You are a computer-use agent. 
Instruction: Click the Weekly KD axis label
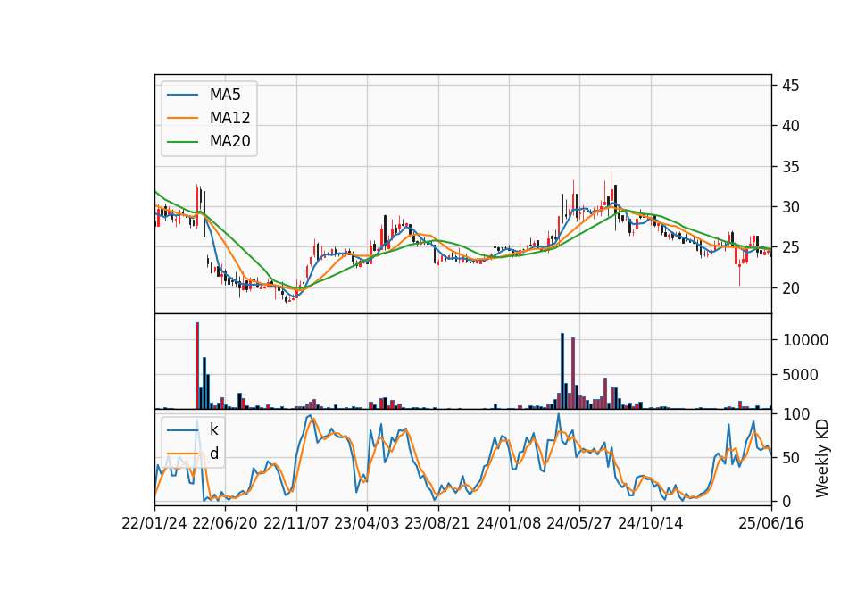(x=822, y=459)
